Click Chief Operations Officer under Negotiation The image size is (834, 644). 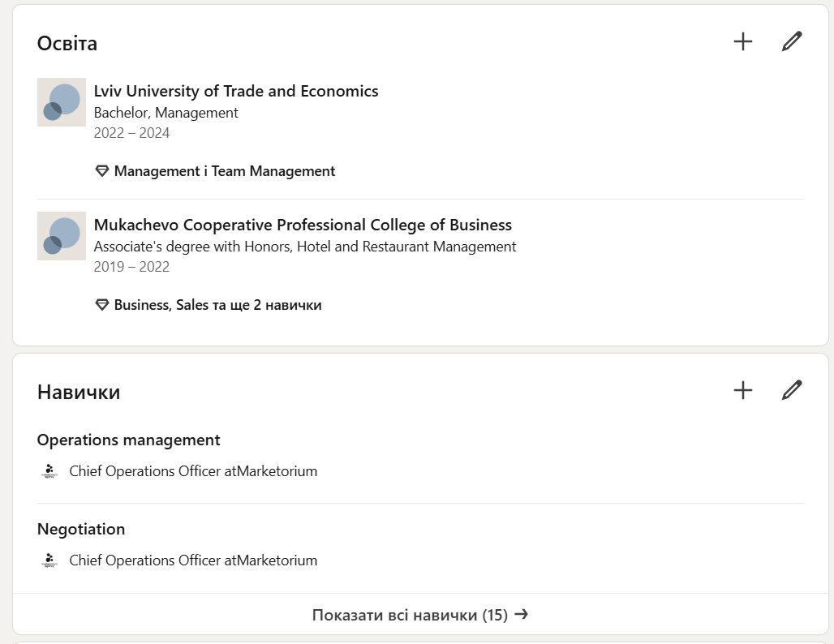click(193, 560)
